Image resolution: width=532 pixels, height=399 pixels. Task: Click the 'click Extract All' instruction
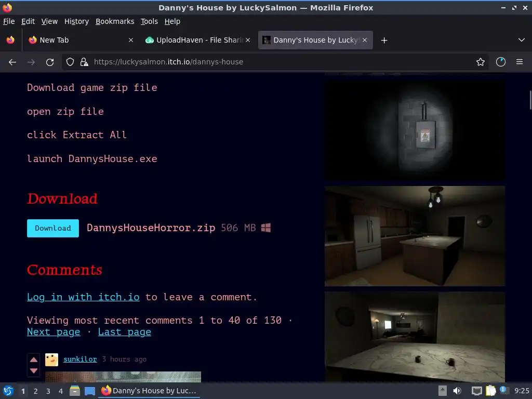(x=77, y=135)
